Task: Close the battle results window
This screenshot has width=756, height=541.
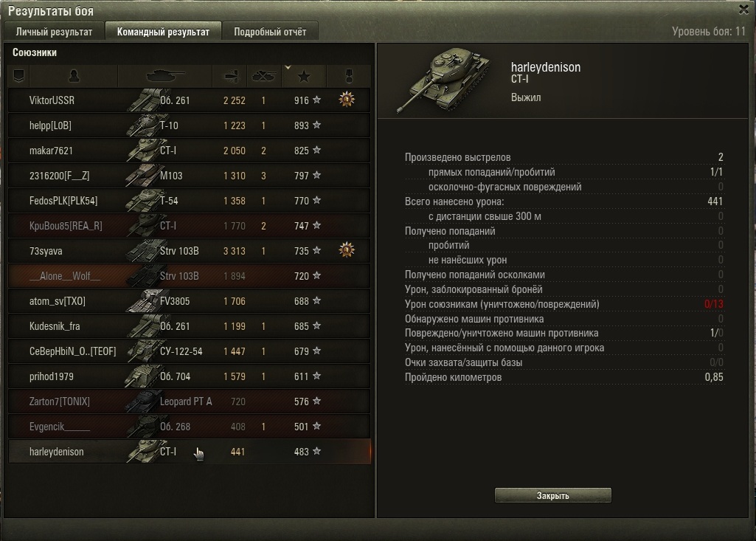Action: click(x=743, y=9)
